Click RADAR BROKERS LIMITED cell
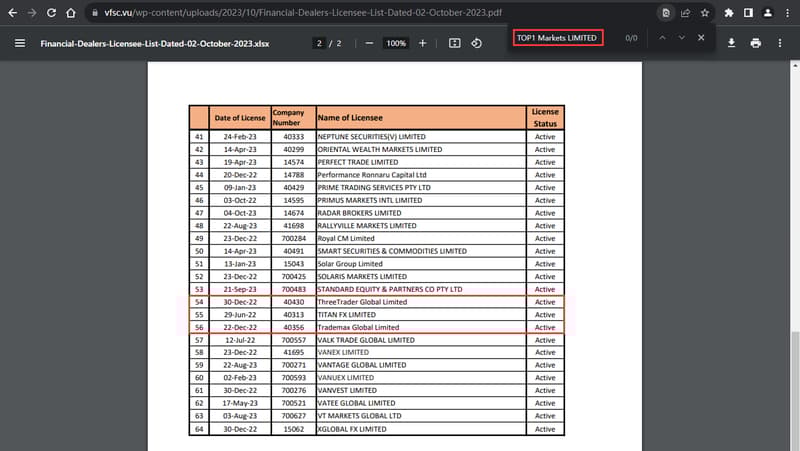The image size is (800, 451). 421,213
